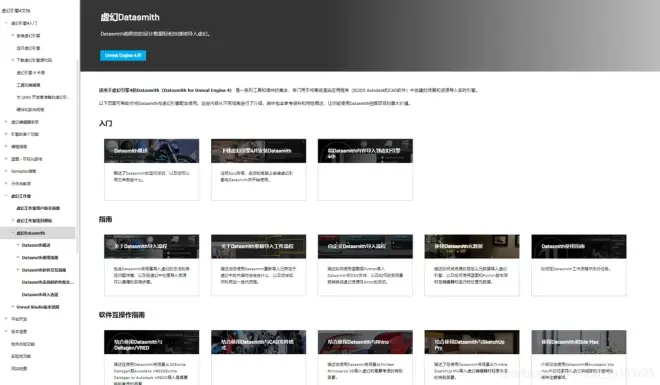Expand the Unreal Studio release notes tree node

pos(13,307)
